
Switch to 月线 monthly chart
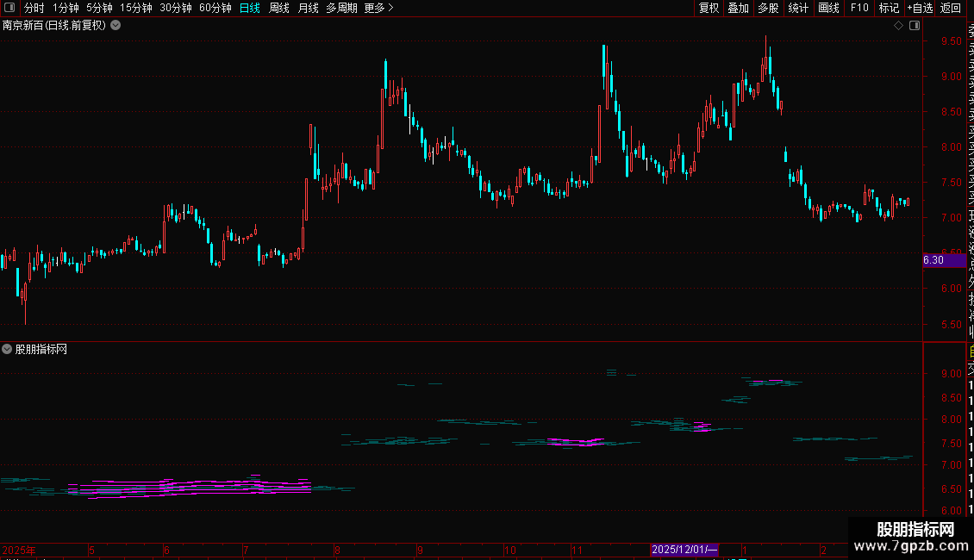308,8
